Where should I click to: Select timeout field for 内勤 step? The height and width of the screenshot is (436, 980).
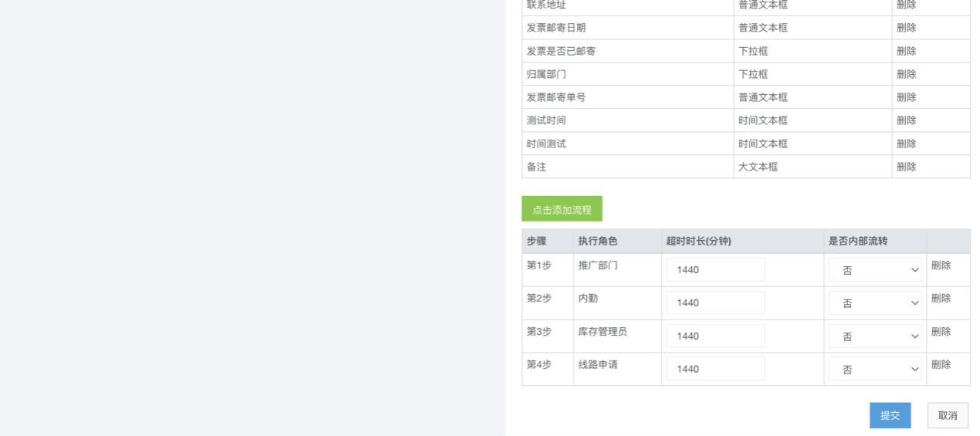[715, 303]
